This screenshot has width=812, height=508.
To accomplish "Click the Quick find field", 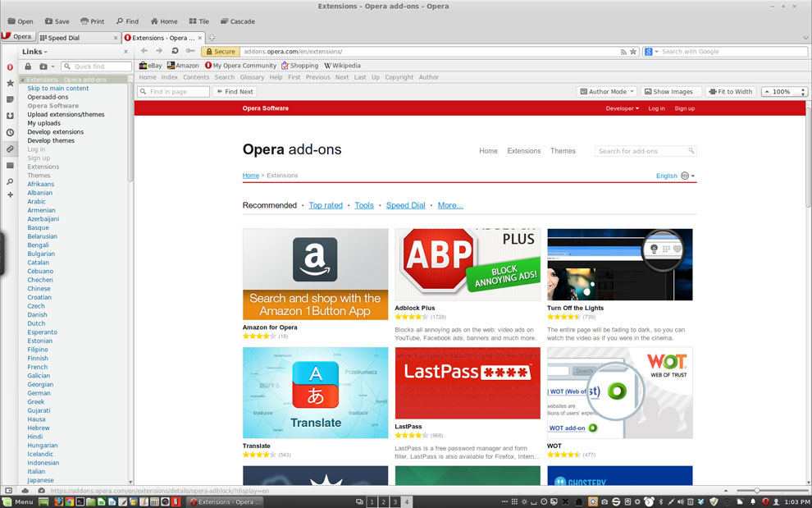I will click(96, 66).
